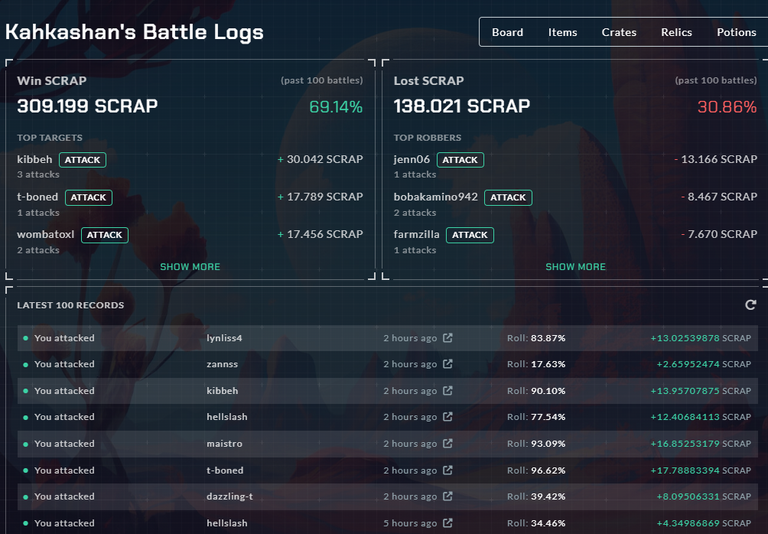Click +13.02539878 SCRAP reward value

700,338
